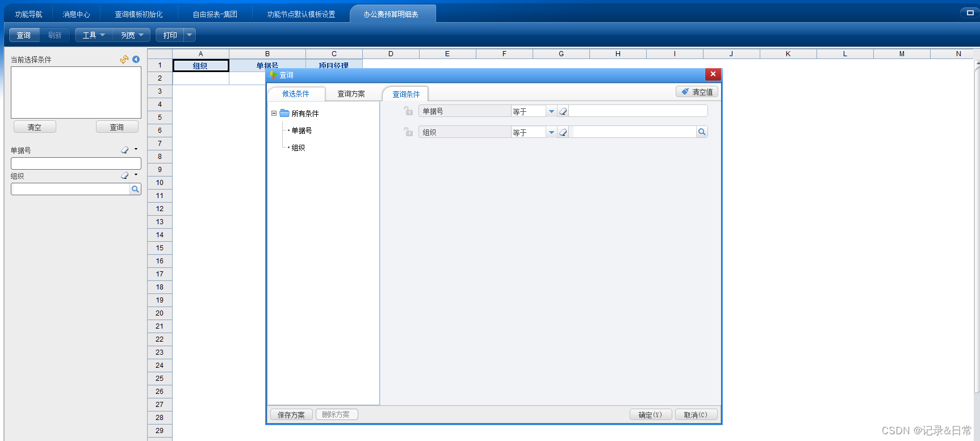Click the left panel 单据号 input field
980x441 pixels.
(x=76, y=163)
